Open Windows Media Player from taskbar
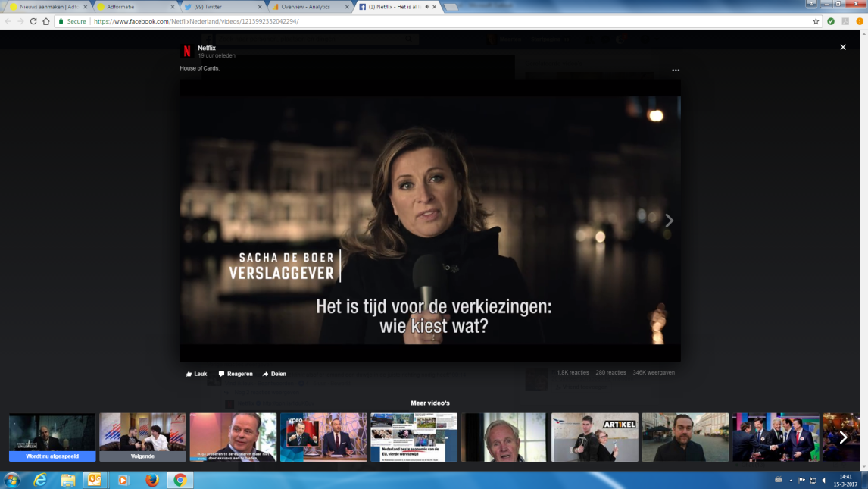 coord(123,480)
